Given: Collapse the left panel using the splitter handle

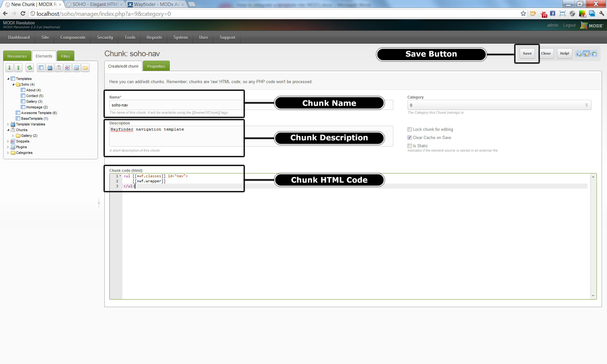Looking at the screenshot, I should click(99, 203).
